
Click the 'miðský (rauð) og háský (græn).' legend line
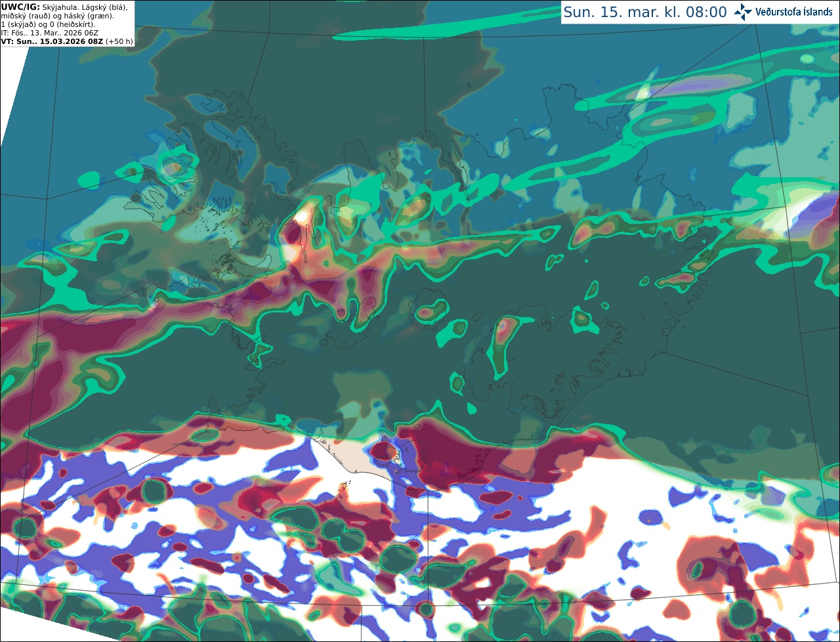coord(57,16)
